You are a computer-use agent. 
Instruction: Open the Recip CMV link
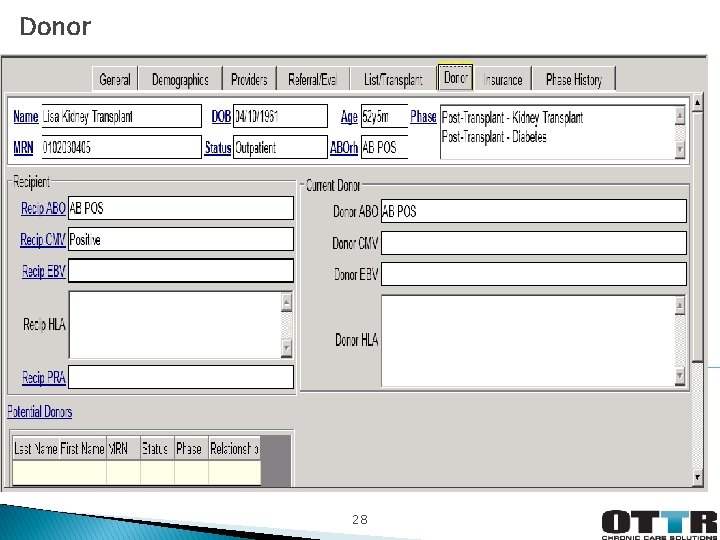[43, 239]
